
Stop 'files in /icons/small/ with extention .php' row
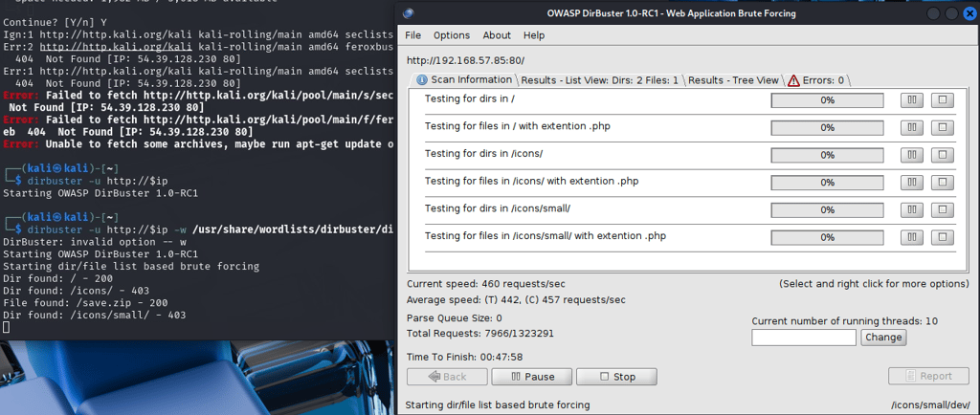[943, 237]
